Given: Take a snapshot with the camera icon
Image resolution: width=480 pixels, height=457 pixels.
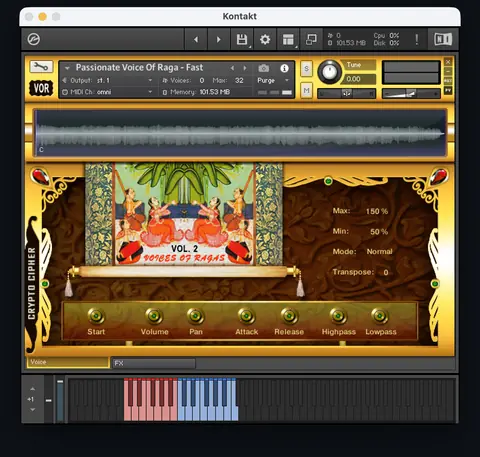Looking at the screenshot, I should point(264,68).
